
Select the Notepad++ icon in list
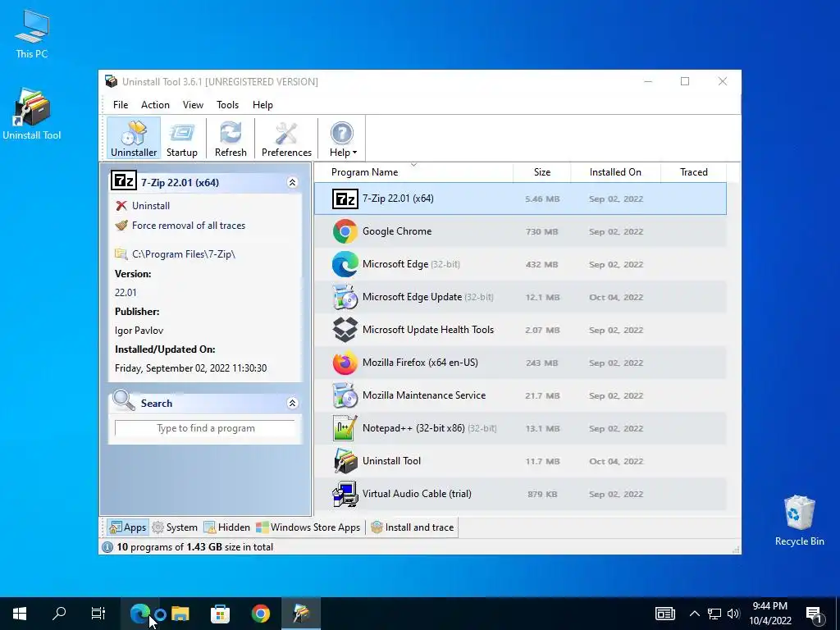[345, 428]
